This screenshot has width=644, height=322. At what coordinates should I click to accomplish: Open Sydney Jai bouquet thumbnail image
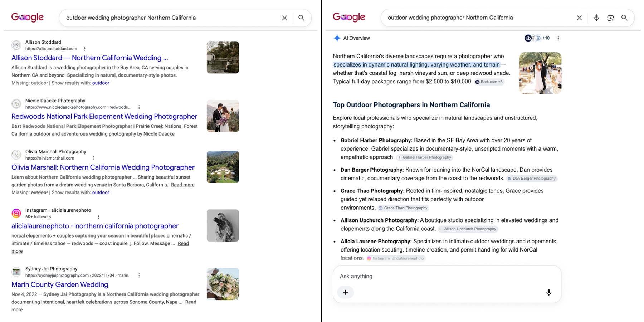tap(223, 284)
